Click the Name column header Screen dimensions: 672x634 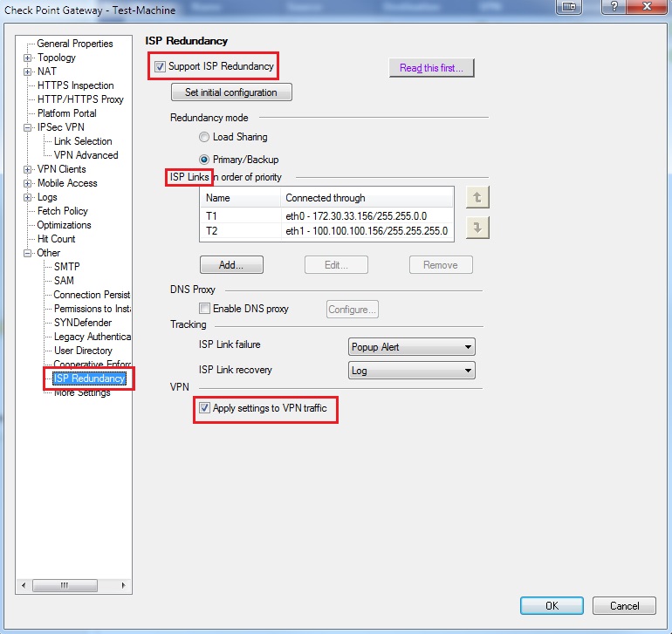click(x=240, y=198)
